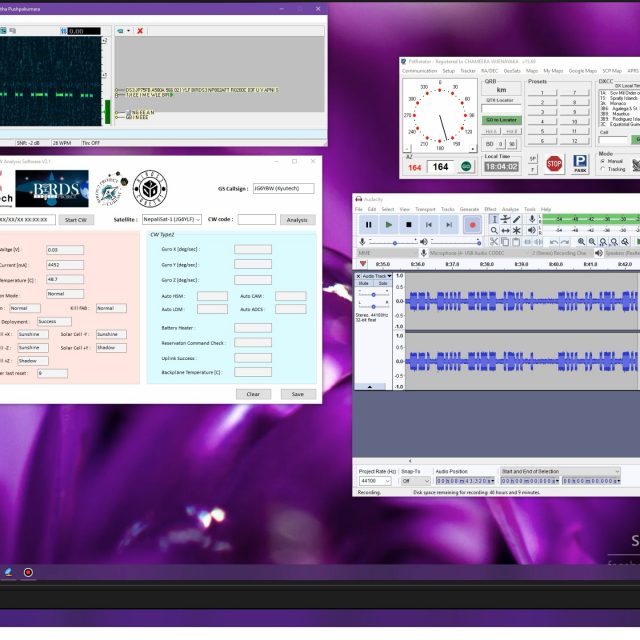Click the red STOP sign in PstRotator
The image size is (640, 640).
[x=553, y=163]
